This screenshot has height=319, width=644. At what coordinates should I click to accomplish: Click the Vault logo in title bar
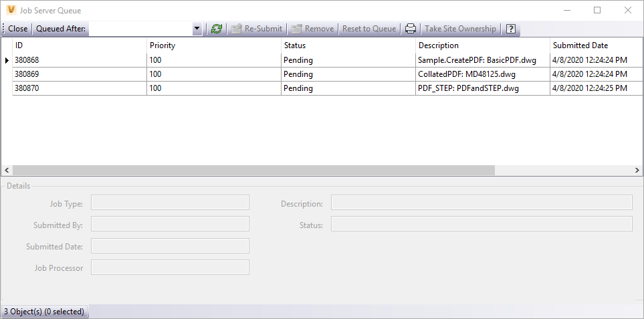coord(10,10)
